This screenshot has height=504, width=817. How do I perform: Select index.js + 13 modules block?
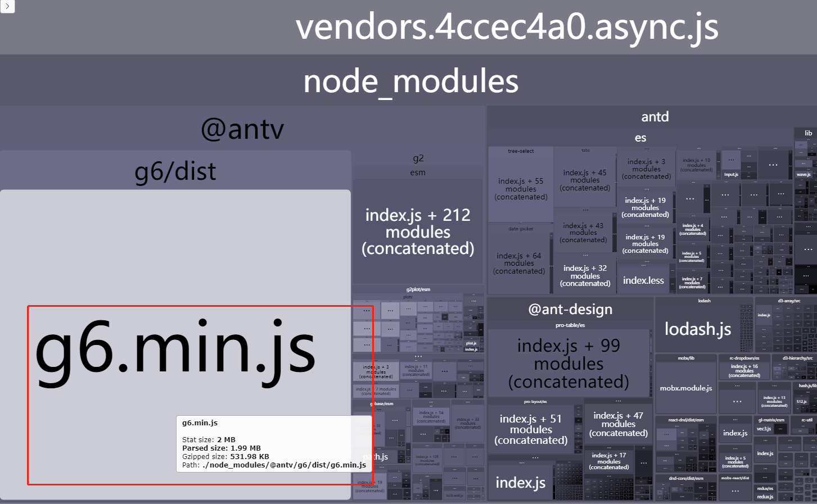(774, 401)
